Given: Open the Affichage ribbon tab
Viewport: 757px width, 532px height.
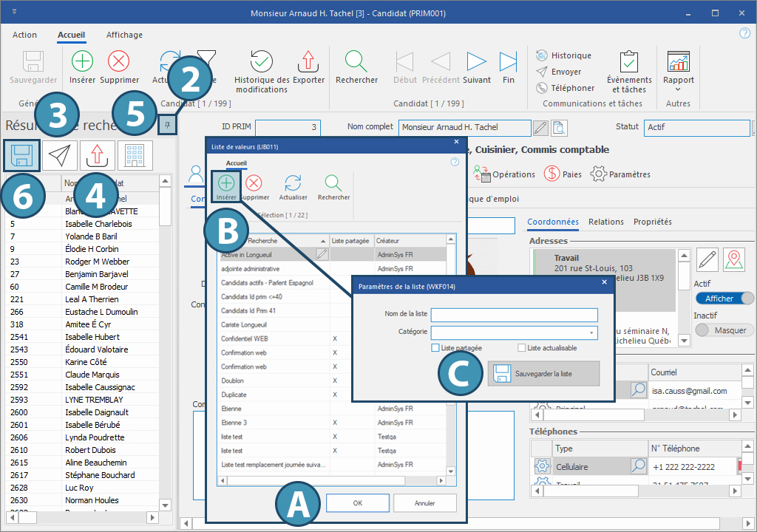Looking at the screenshot, I should (124, 35).
